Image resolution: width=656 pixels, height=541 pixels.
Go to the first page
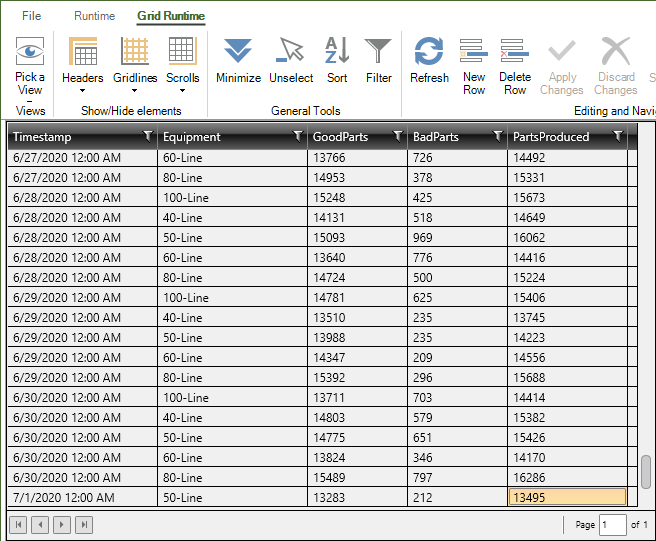coord(19,524)
